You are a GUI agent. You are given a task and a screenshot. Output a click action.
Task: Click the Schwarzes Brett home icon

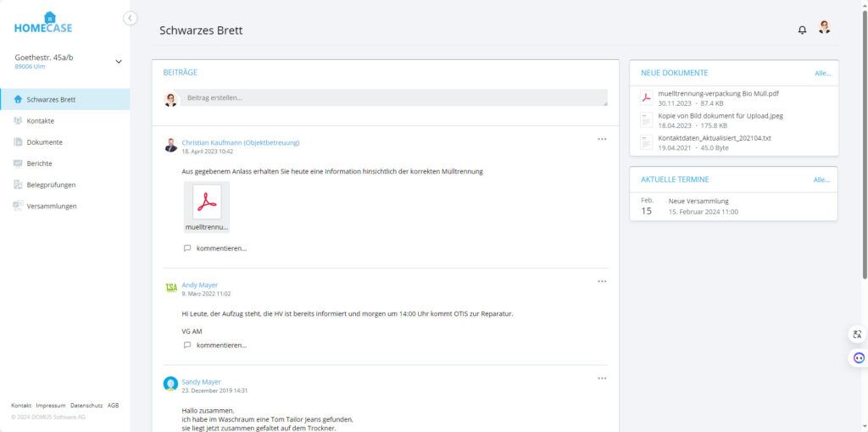coord(18,100)
